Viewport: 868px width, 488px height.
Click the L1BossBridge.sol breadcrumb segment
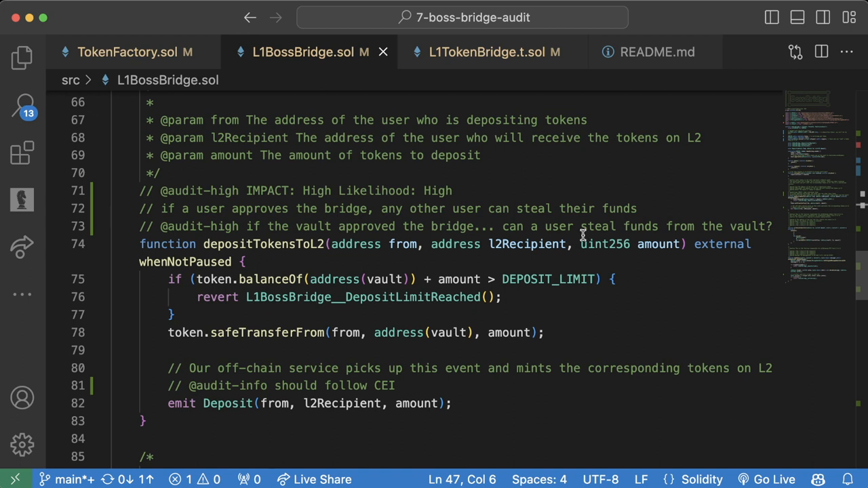point(167,80)
